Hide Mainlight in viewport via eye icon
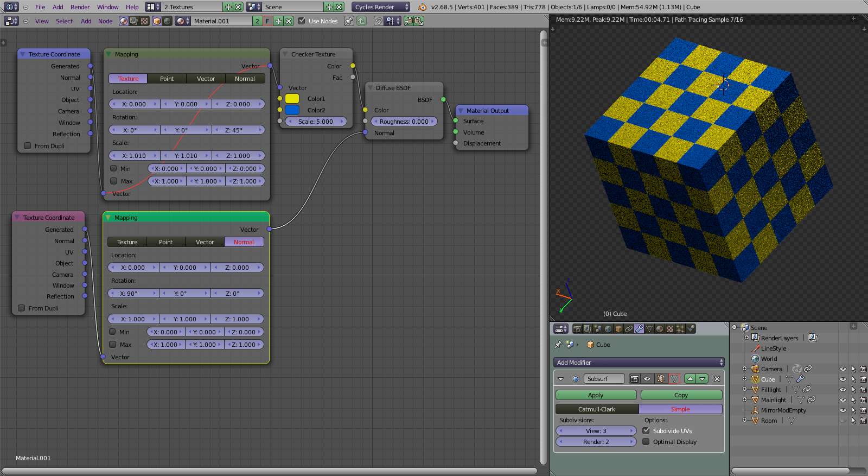 [x=843, y=400]
